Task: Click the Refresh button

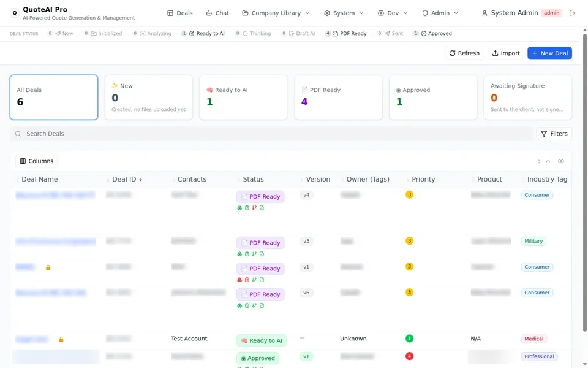Action: (x=464, y=53)
